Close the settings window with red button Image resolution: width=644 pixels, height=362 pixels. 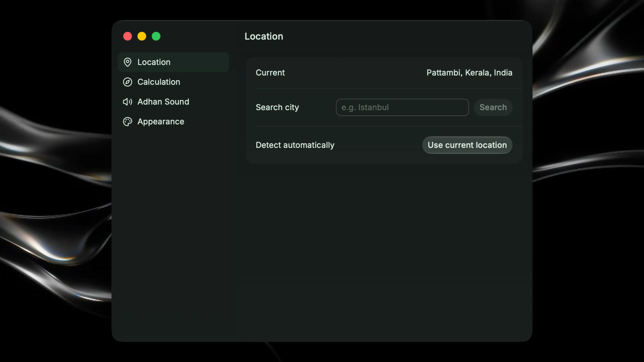click(x=128, y=36)
